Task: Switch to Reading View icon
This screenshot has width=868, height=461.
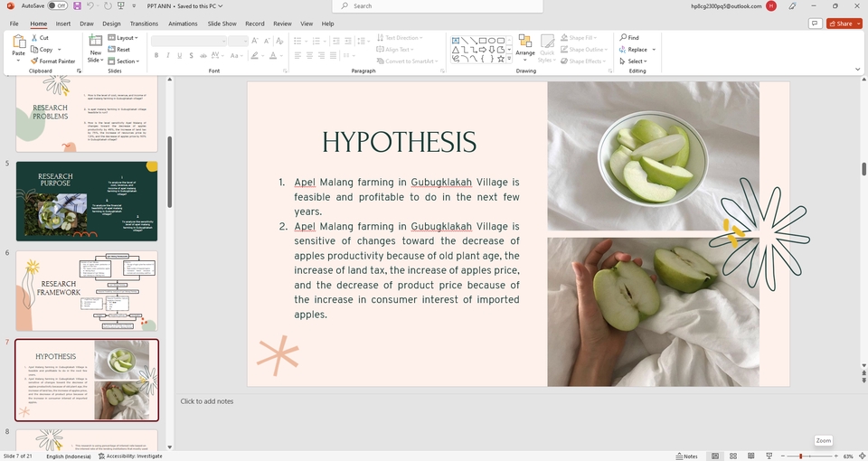Action: (x=750, y=456)
